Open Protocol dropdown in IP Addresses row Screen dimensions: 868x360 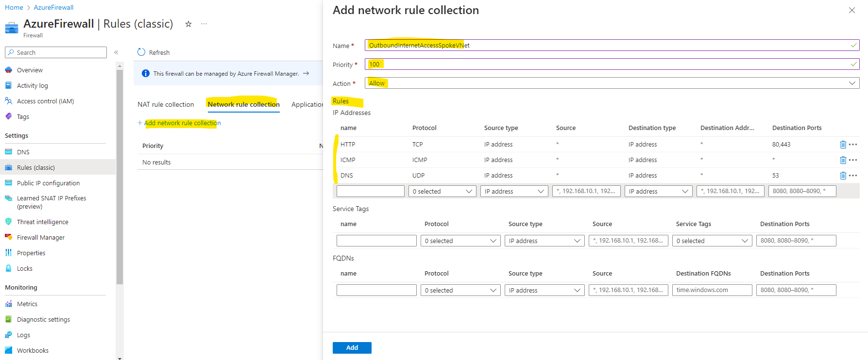point(443,191)
